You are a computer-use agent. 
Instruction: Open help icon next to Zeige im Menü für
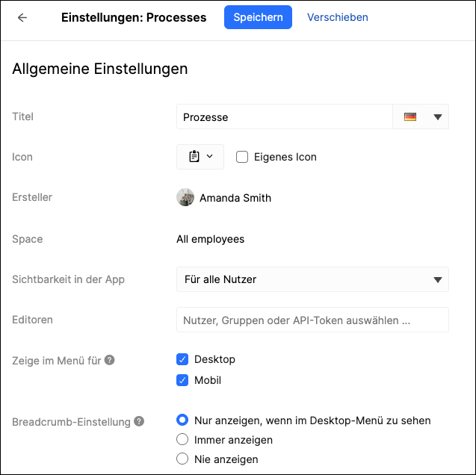110,360
